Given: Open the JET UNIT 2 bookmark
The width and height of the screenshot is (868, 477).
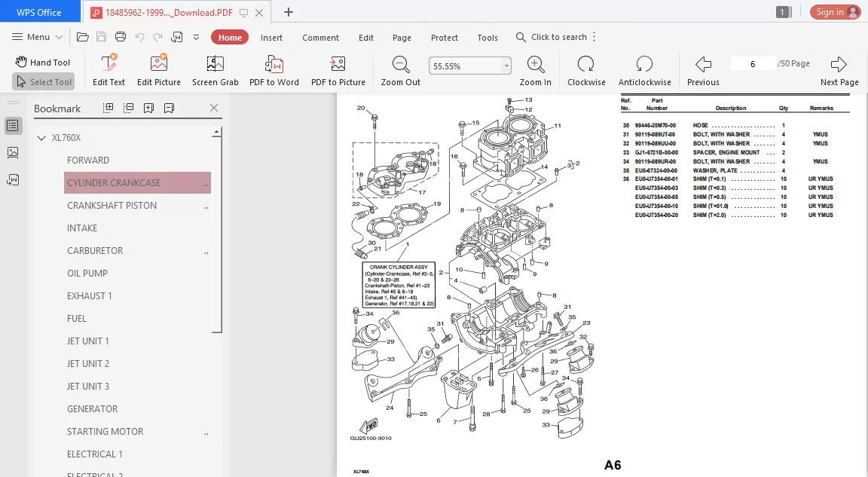Looking at the screenshot, I should (88, 363).
